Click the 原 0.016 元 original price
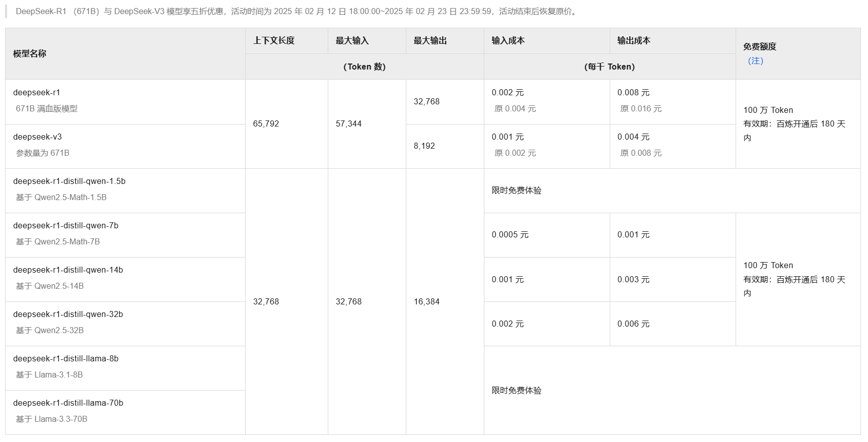868x442 pixels. (641, 108)
